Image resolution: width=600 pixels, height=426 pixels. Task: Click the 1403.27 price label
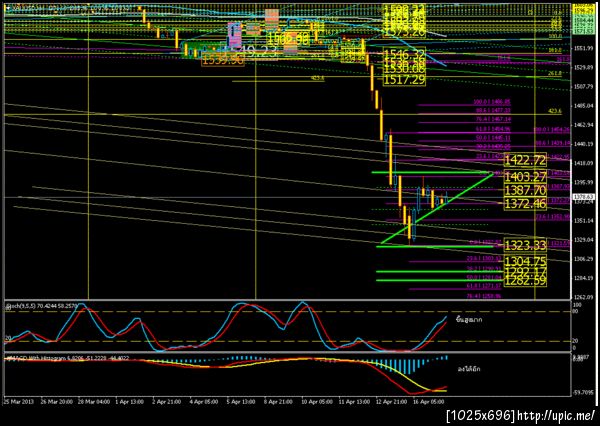pos(525,177)
